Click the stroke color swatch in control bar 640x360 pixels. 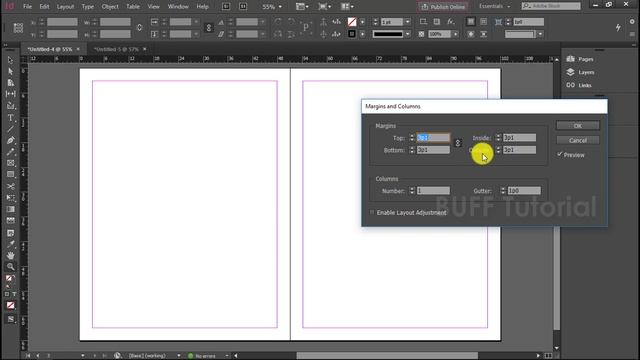point(352,34)
